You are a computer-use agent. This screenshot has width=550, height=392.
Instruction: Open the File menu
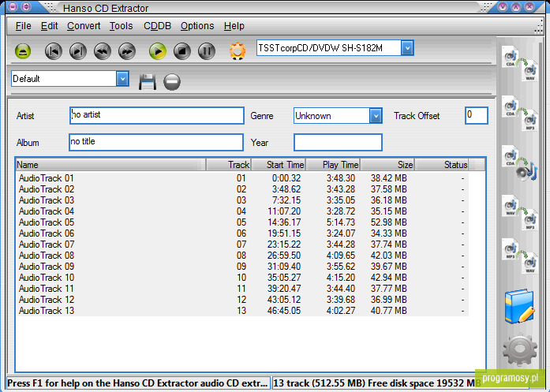point(23,26)
